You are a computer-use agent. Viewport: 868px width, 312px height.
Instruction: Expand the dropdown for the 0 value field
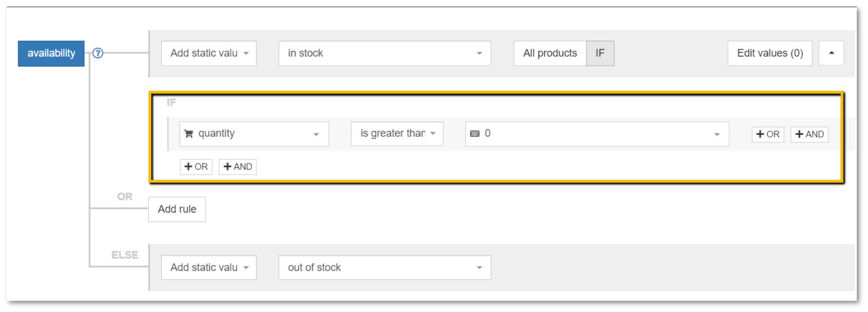pyautogui.click(x=716, y=133)
